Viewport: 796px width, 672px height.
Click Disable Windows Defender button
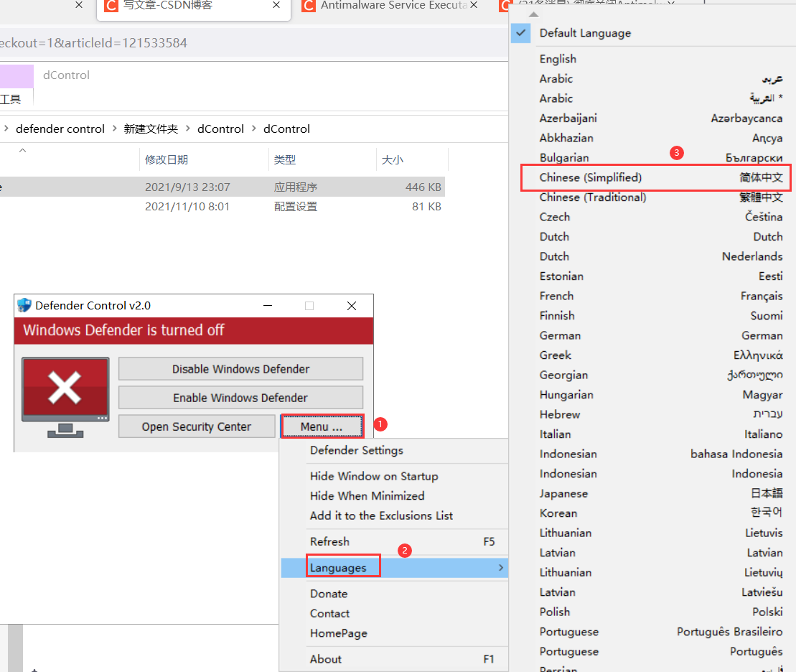coord(240,369)
